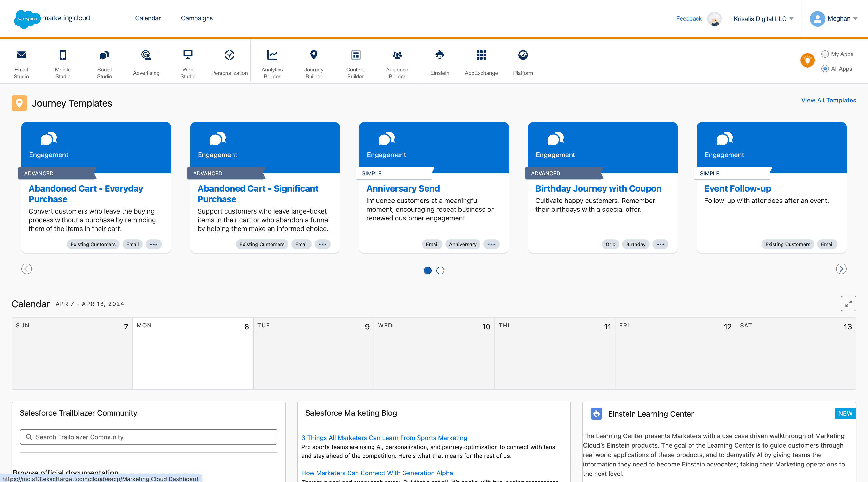Click the Feedback link
868x482 pixels.
coord(689,19)
